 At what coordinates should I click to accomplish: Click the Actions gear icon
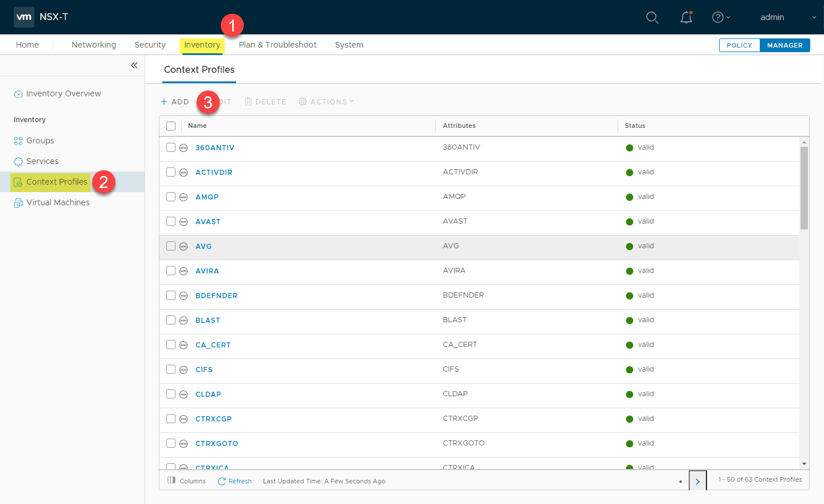303,101
